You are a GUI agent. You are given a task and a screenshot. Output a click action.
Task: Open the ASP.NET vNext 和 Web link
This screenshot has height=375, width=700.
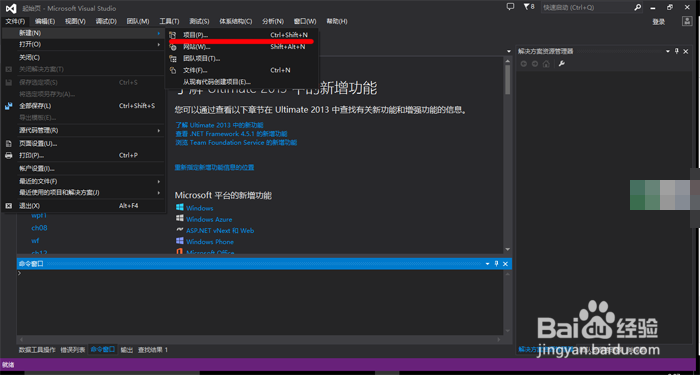(x=220, y=230)
